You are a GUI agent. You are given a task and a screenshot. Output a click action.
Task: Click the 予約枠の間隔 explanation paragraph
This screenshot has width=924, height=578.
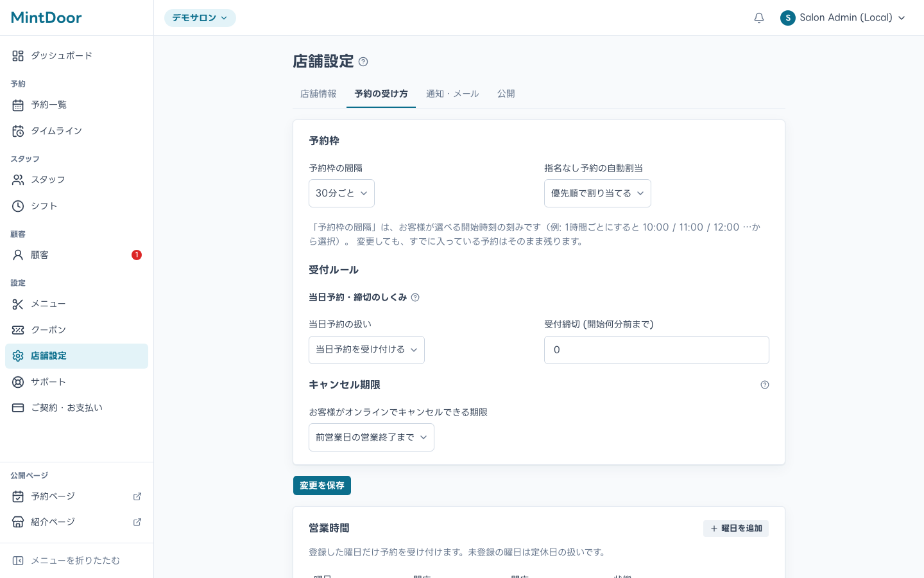[535, 234]
